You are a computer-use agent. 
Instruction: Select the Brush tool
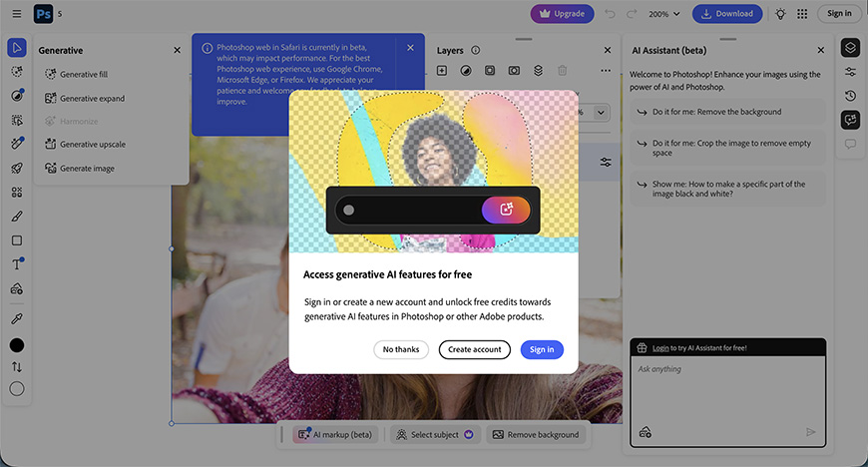(x=17, y=217)
